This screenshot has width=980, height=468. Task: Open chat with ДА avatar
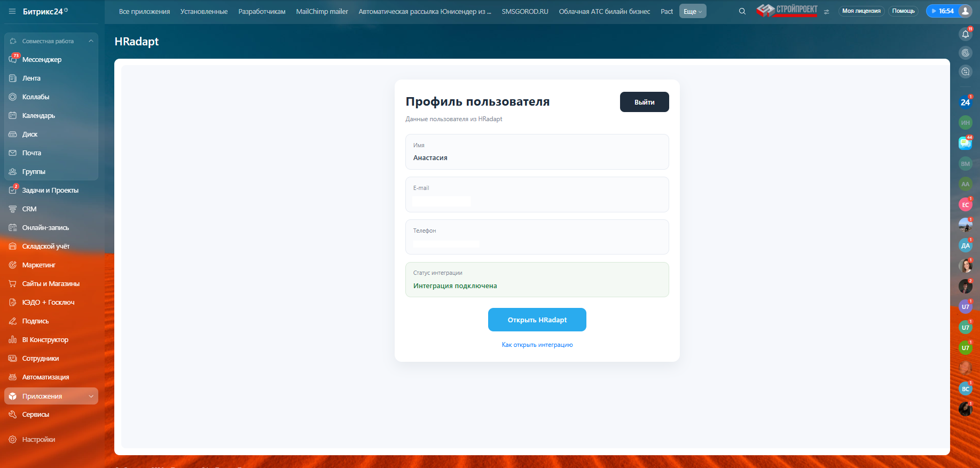(965, 245)
